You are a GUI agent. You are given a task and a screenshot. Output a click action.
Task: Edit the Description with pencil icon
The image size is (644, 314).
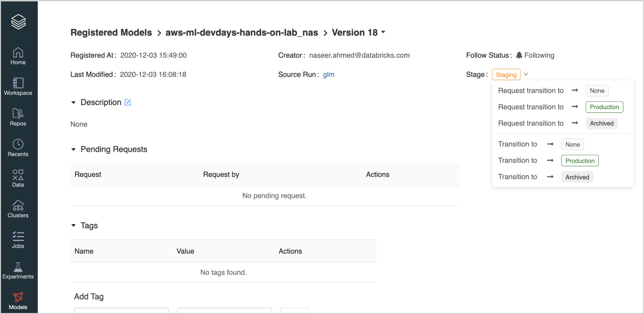point(128,103)
